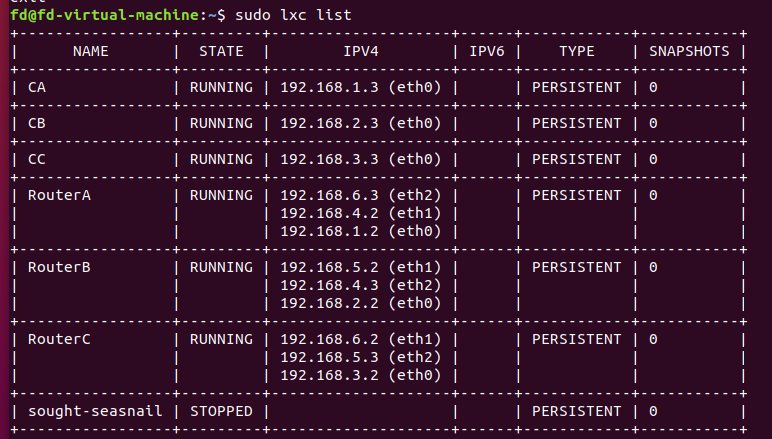
Task: Click IP address 192.168.3.2 (eth0)
Action: pyautogui.click(x=361, y=376)
